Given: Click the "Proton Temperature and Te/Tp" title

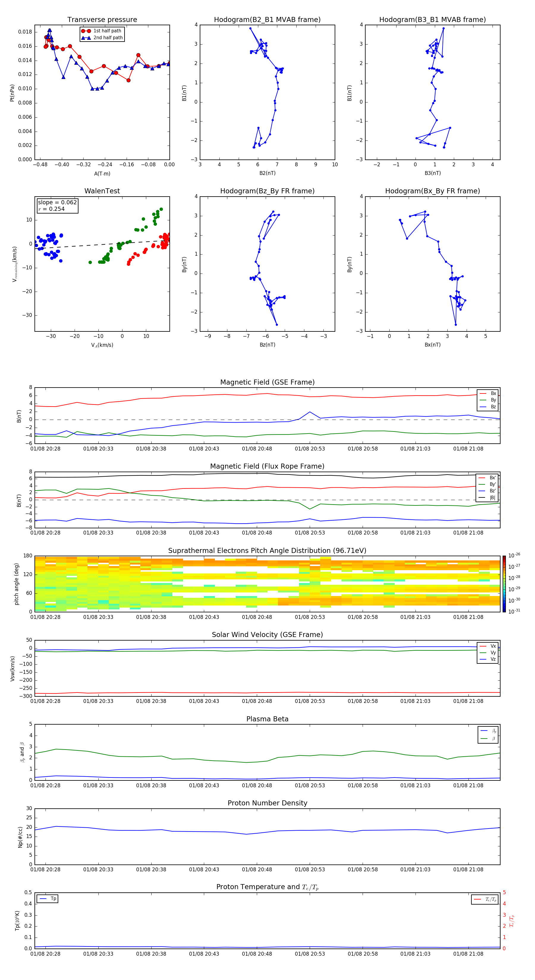Looking at the screenshot, I should 267,887.
